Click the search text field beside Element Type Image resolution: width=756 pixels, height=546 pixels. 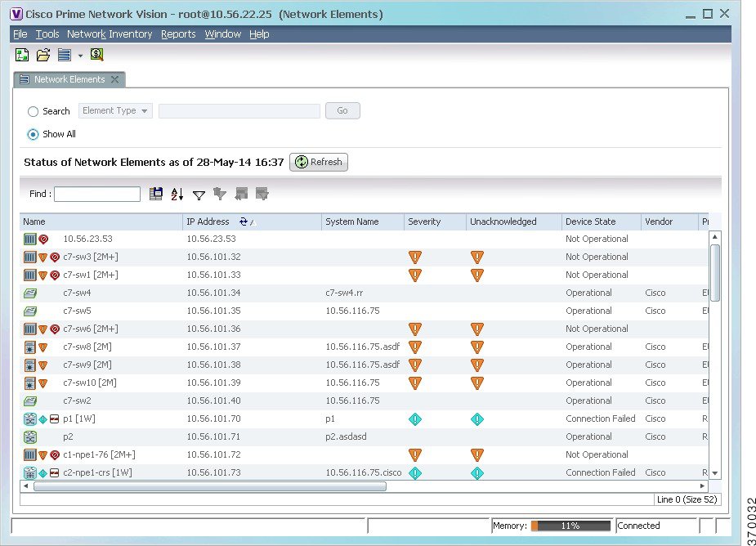pos(239,111)
